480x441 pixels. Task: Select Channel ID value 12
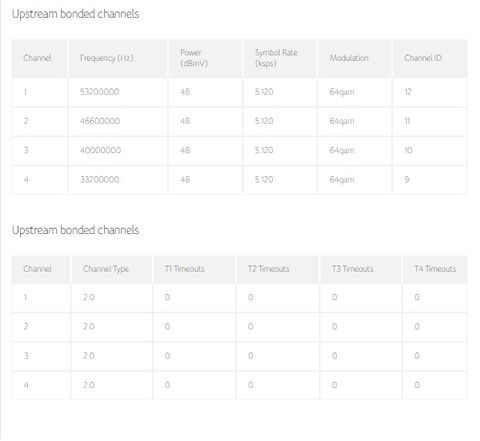pos(408,92)
